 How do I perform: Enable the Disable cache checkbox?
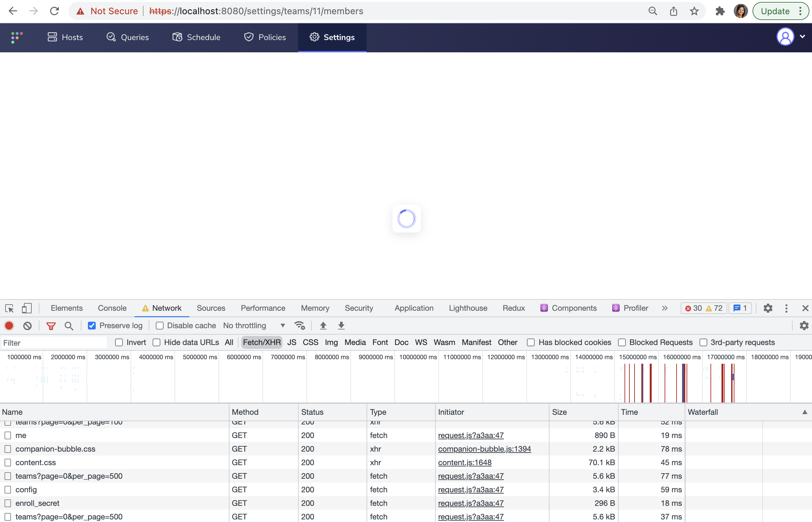coord(159,326)
